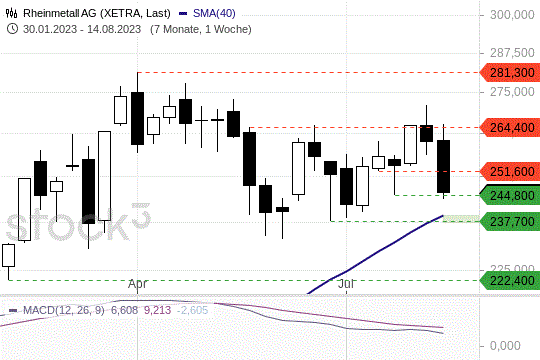Viewport: 540px width, 360px height.
Task: Click the 300,000 axis label
Action: click(x=512, y=15)
